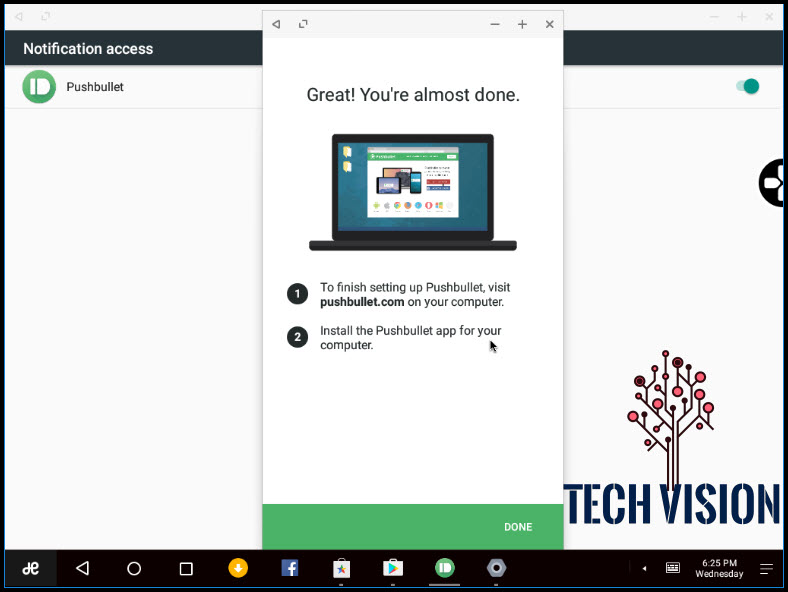Image resolution: width=788 pixels, height=592 pixels.
Task: Minimize the Pushbullet window
Action: pos(495,24)
